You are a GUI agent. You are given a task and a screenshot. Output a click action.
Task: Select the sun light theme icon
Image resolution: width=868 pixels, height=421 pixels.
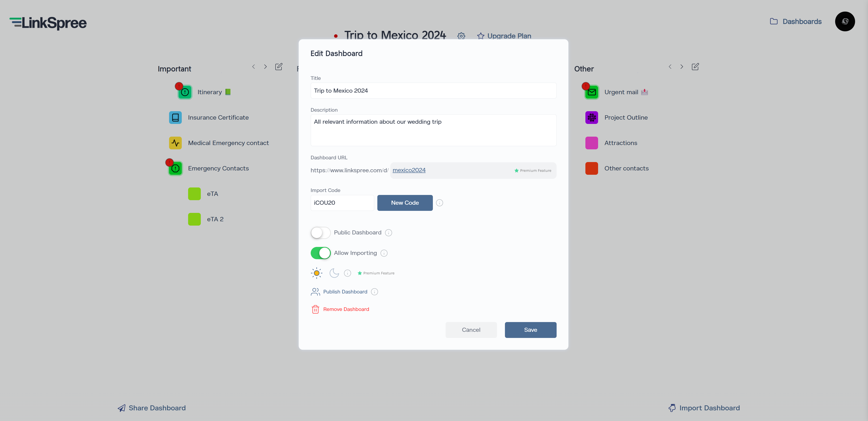(316, 273)
